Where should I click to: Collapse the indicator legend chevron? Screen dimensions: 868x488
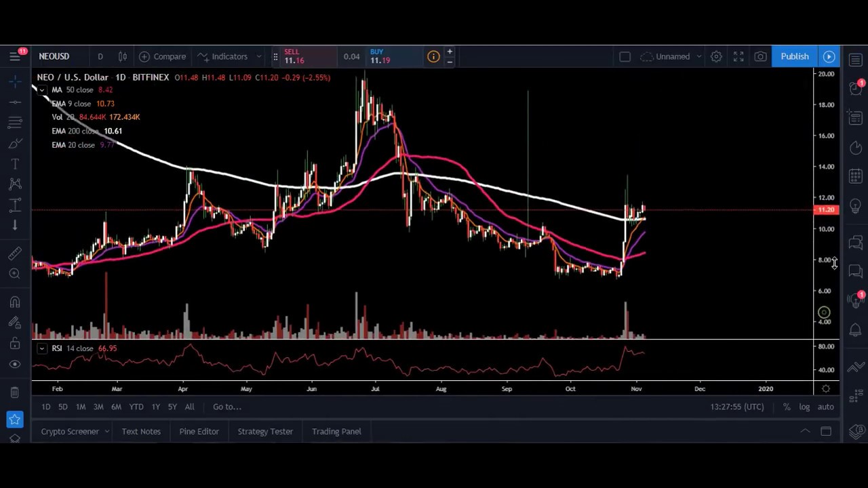[x=42, y=89]
